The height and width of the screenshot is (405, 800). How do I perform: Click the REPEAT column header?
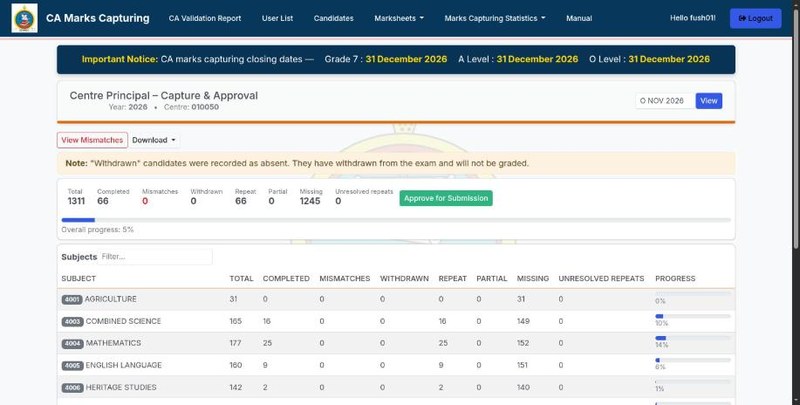coord(453,279)
